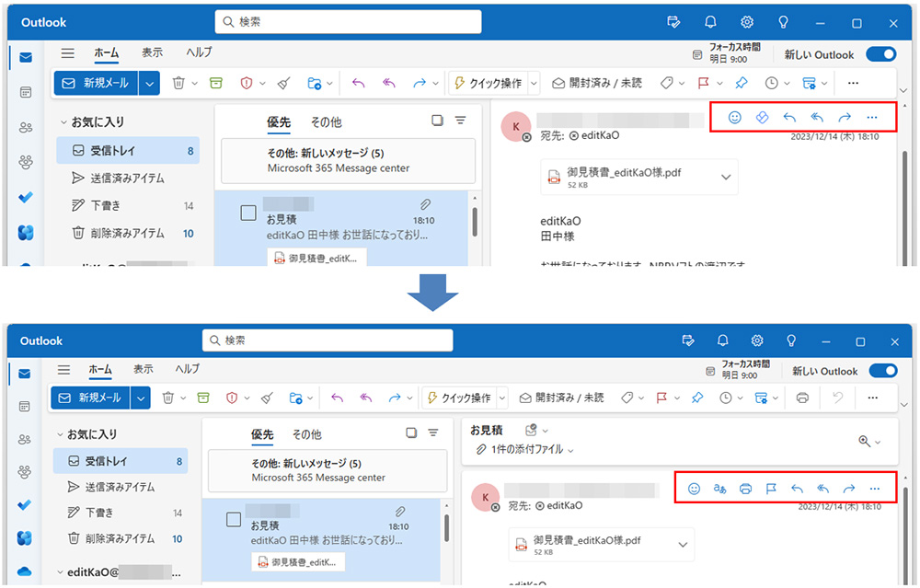
Task: Expand the 御見積書_editKaO様.pdf attachment dropdown
Action: click(682, 544)
